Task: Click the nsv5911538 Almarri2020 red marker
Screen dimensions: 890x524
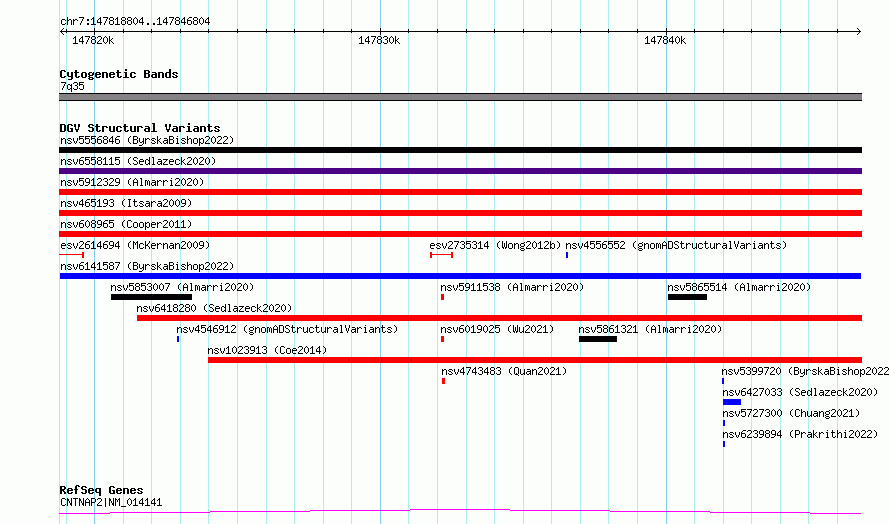Action: click(442, 297)
